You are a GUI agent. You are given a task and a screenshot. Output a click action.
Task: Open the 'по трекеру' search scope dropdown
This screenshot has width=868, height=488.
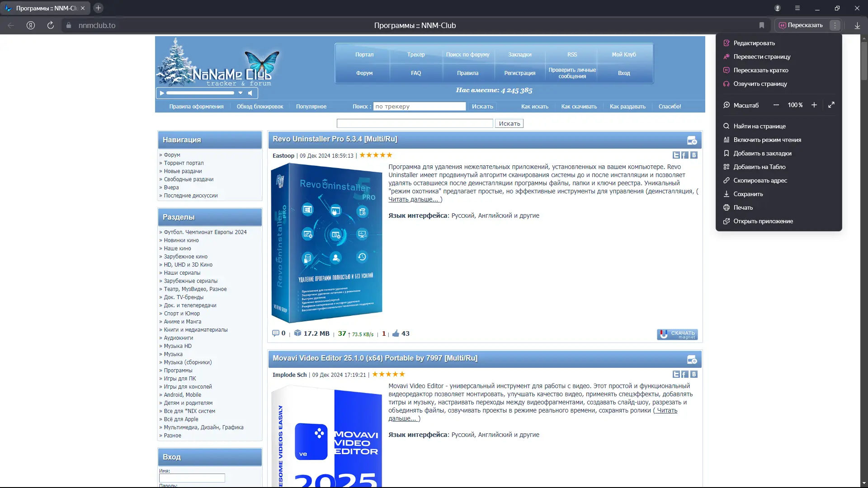[x=419, y=107]
